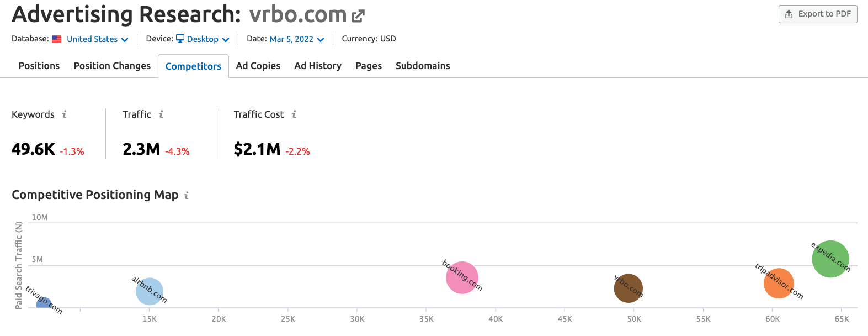Image resolution: width=868 pixels, height=336 pixels.
Task: Click the Traffic info icon
Action: click(161, 114)
